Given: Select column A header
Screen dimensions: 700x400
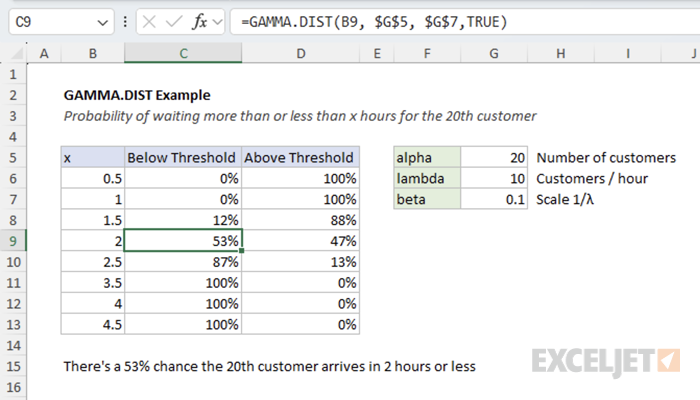Looking at the screenshot, I should [x=44, y=54].
